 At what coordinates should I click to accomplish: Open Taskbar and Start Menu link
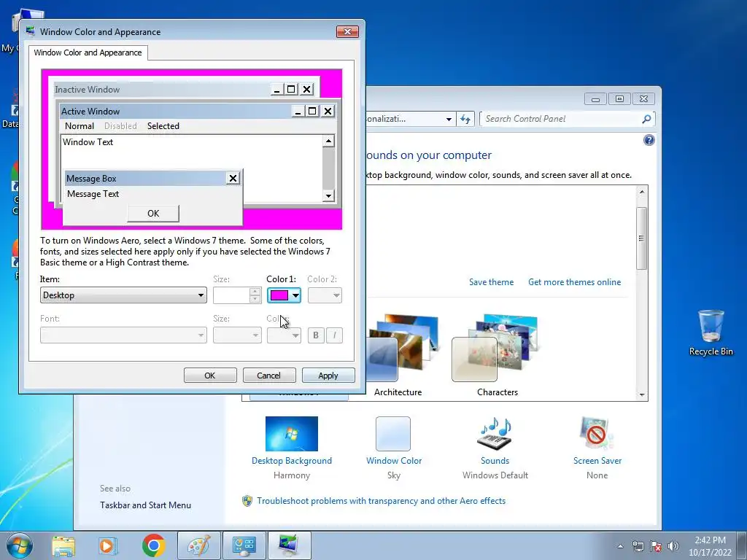tap(145, 505)
